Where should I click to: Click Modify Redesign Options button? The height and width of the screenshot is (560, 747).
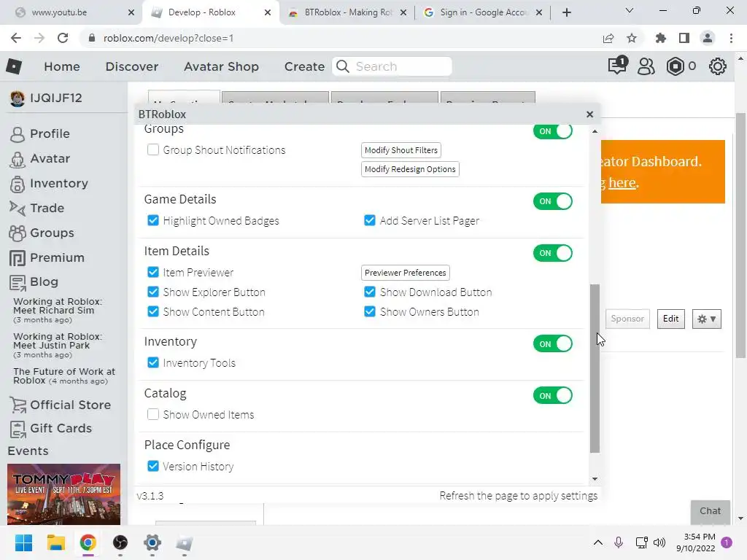tap(410, 169)
